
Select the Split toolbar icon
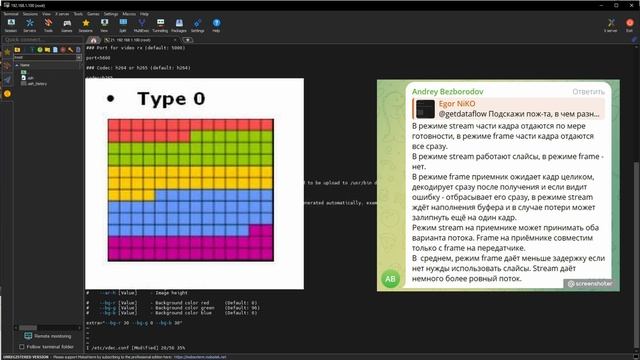[123, 25]
